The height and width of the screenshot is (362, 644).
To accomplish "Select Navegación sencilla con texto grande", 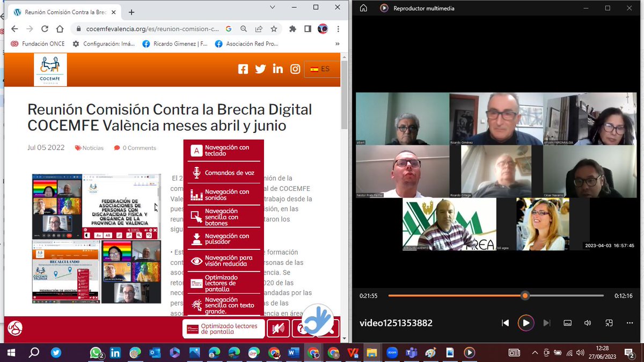I will pos(224,305).
